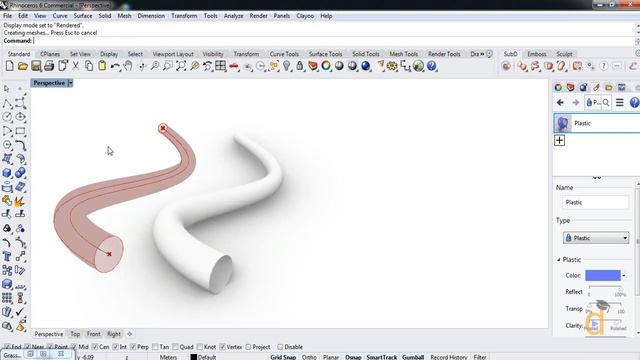Image resolution: width=640 pixels, height=360 pixels.
Task: Select the Text tool in the left sidebar
Action: coord(7,256)
